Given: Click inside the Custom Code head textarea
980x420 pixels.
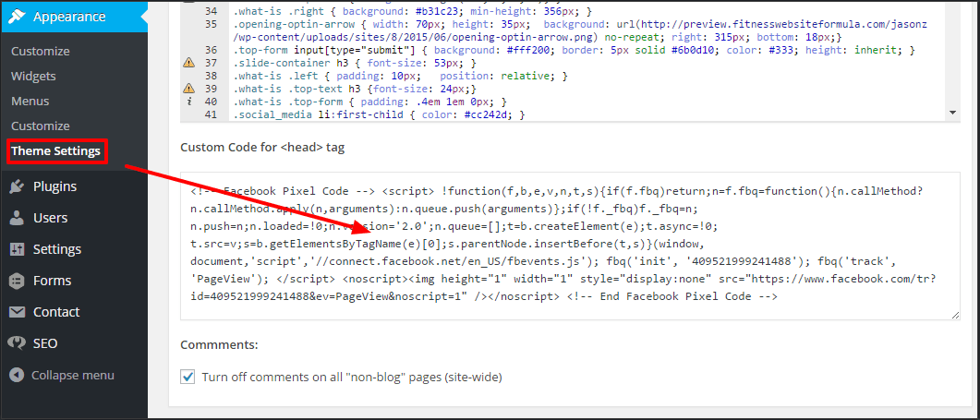Looking at the screenshot, I should pyautogui.click(x=570, y=246).
